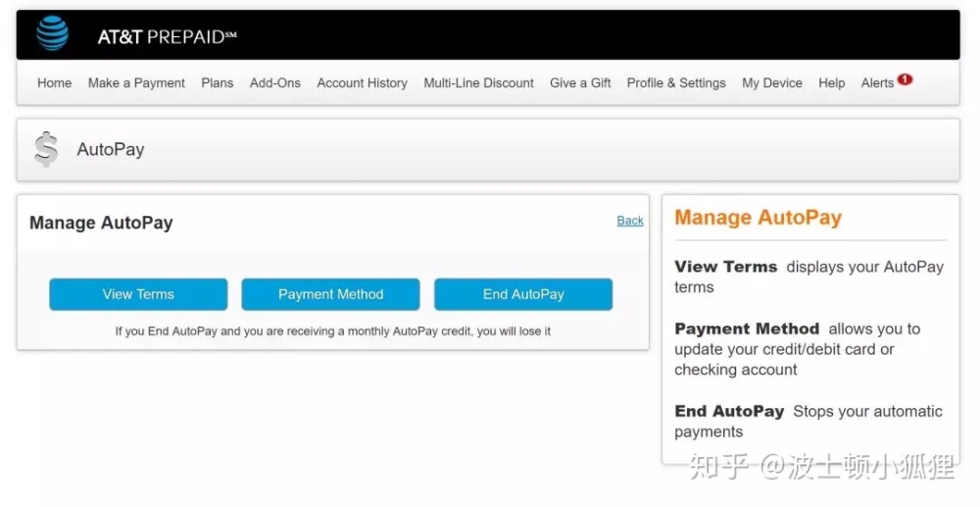Select Give a Gift menu item
The width and height of the screenshot is (980, 507).
click(x=580, y=83)
